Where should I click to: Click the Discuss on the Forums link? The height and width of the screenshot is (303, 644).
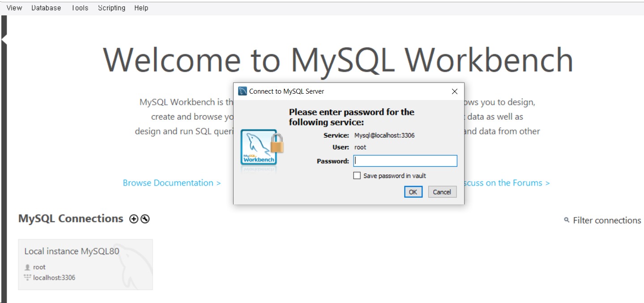pos(507,183)
